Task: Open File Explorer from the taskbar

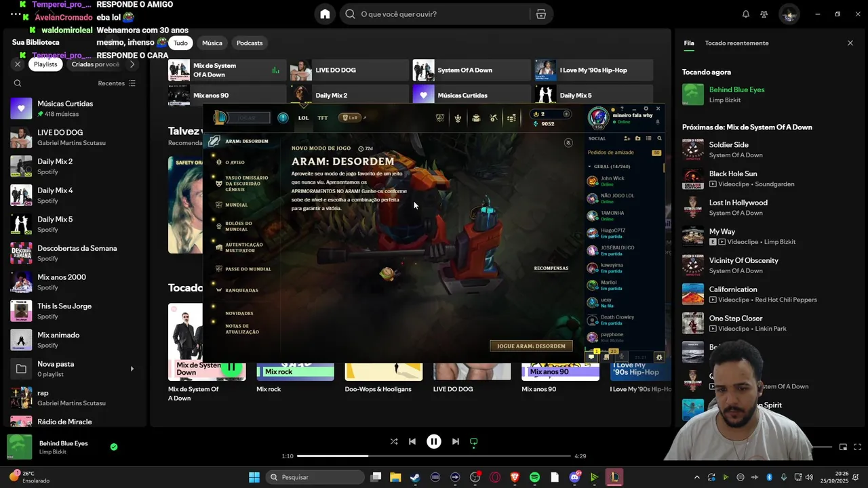Action: coord(395,477)
